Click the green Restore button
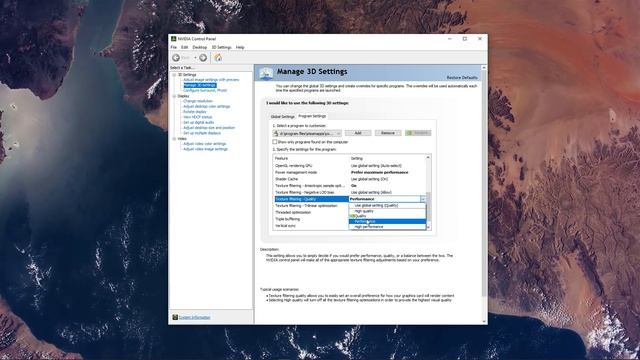Image resolution: width=640 pixels, height=360 pixels. click(418, 133)
